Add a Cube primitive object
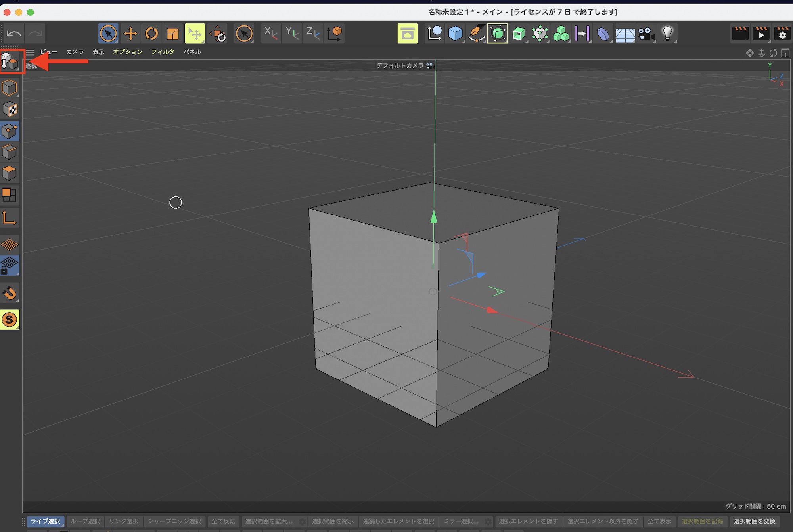The image size is (793, 532). (x=455, y=34)
